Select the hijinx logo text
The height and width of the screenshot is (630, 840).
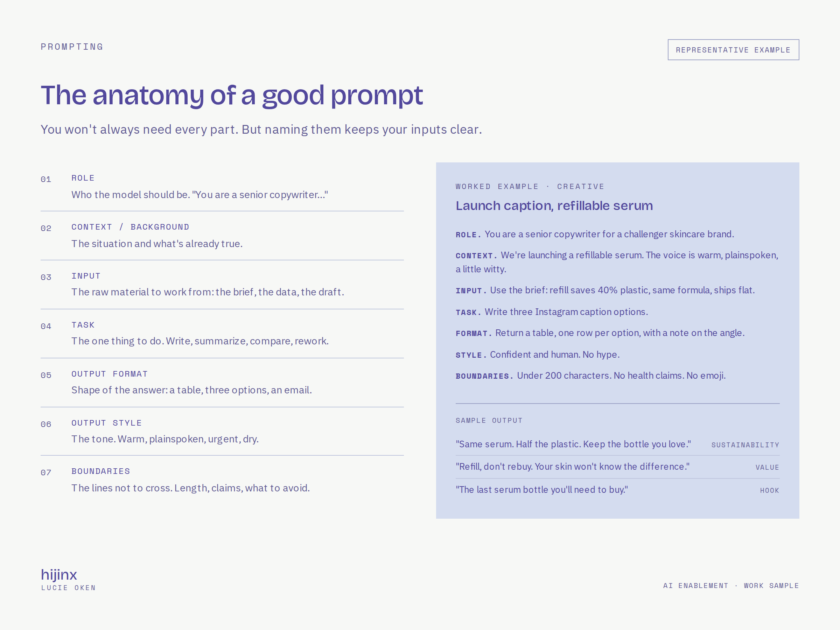click(59, 575)
